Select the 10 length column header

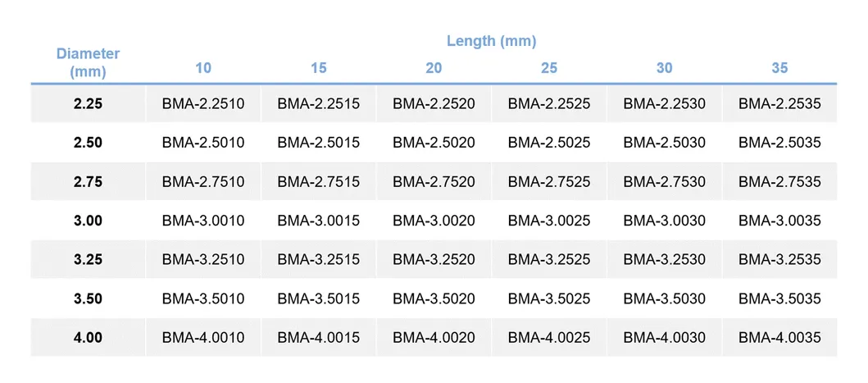coord(202,68)
